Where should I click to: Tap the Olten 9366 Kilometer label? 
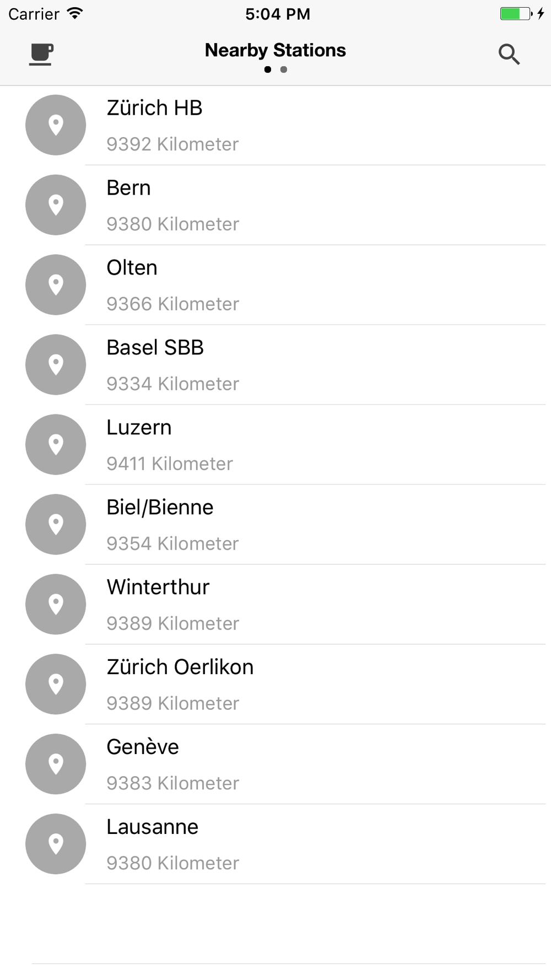[x=172, y=304]
